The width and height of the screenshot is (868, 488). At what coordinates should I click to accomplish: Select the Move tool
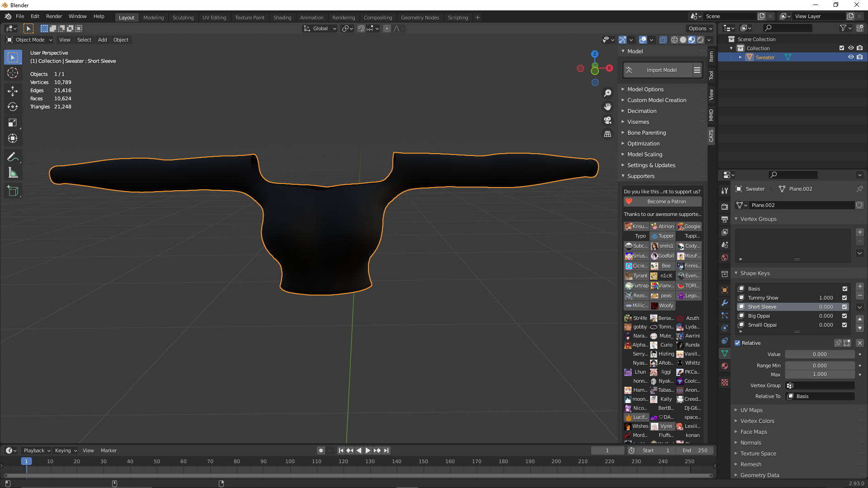coord(13,91)
